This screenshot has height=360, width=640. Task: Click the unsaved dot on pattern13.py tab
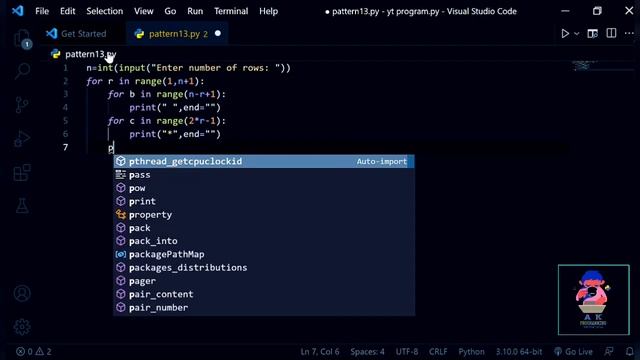coord(218,33)
